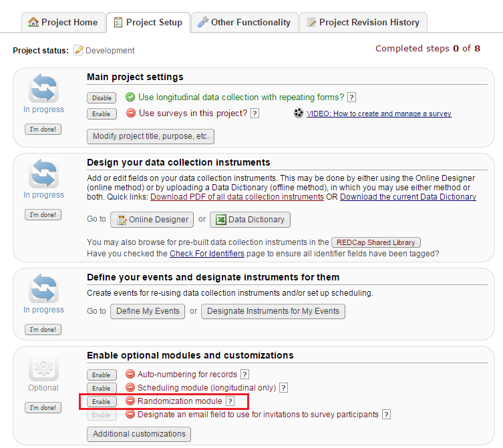Click green checkmark icon next to longitudinal option
Image resolution: width=503 pixels, height=448 pixels.
130,97
